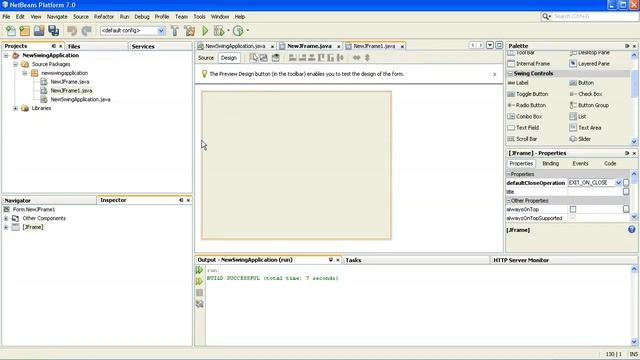The height and width of the screenshot is (360, 640).
Task: Expand the Libraries node
Action: 16,109
